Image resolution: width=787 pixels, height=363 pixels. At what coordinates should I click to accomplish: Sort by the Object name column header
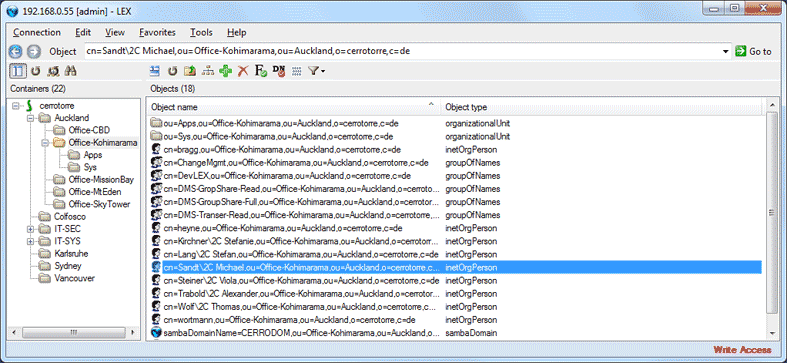294,107
